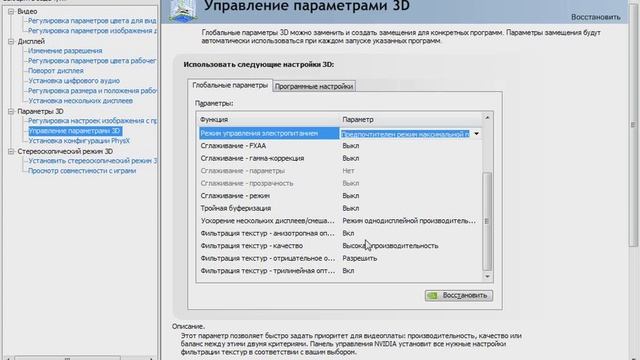Collapse the Видео tree node
This screenshot has width=640, height=360.
pos(11,11)
